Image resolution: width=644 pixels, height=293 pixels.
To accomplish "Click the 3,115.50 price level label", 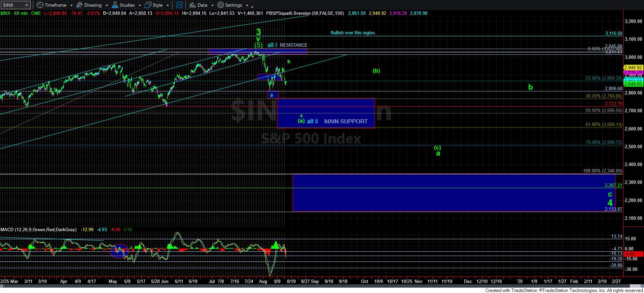I will [614, 34].
